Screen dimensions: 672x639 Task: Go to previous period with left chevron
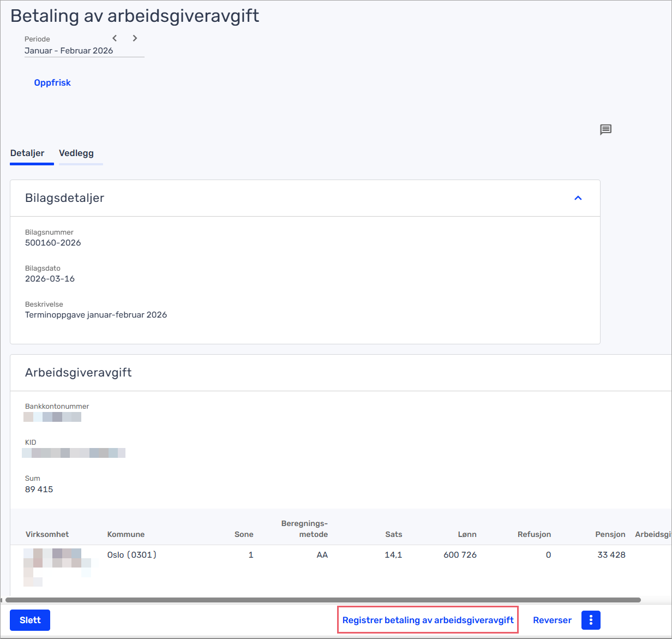(x=115, y=38)
